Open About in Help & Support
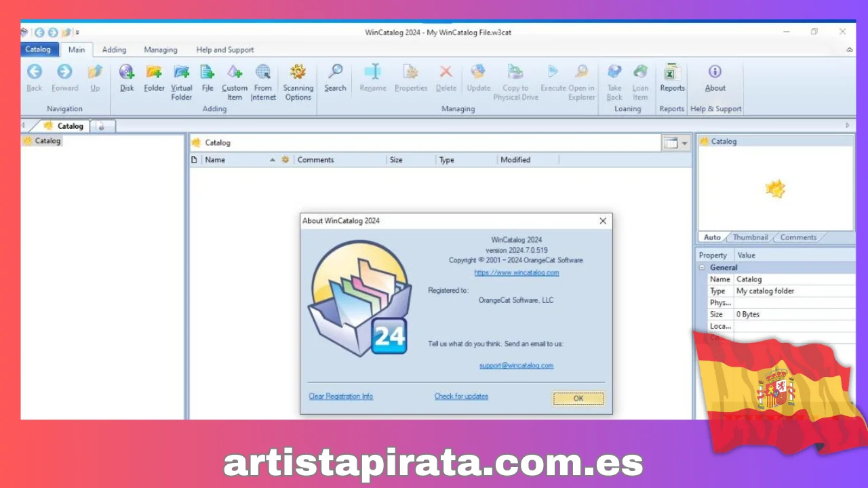The height and width of the screenshot is (488, 868). pos(715,78)
